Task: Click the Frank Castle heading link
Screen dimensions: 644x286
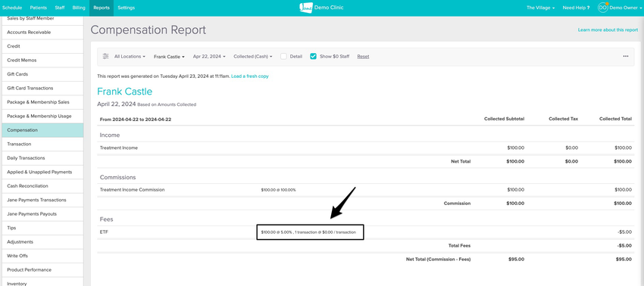Action: coord(124,91)
